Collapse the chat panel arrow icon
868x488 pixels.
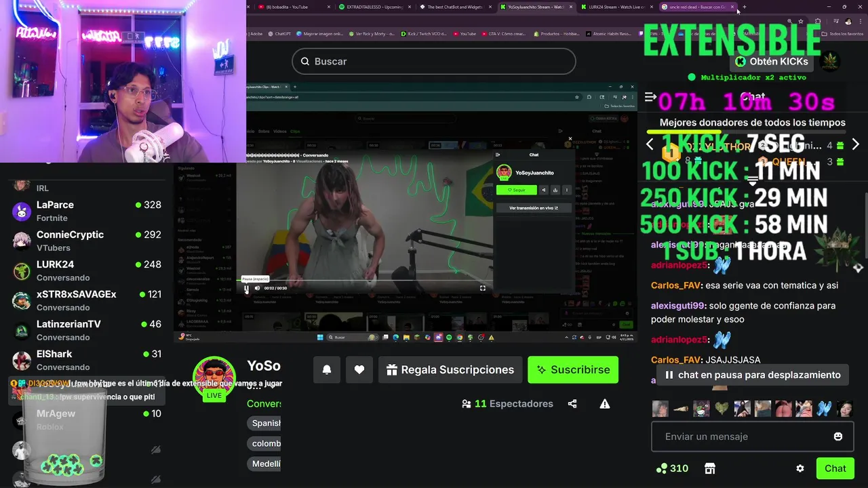click(x=651, y=97)
